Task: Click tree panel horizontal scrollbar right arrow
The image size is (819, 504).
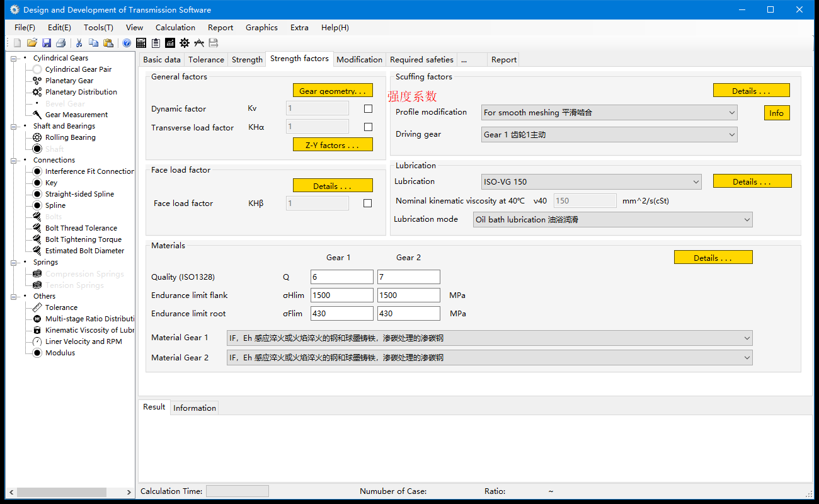Action: point(129,492)
